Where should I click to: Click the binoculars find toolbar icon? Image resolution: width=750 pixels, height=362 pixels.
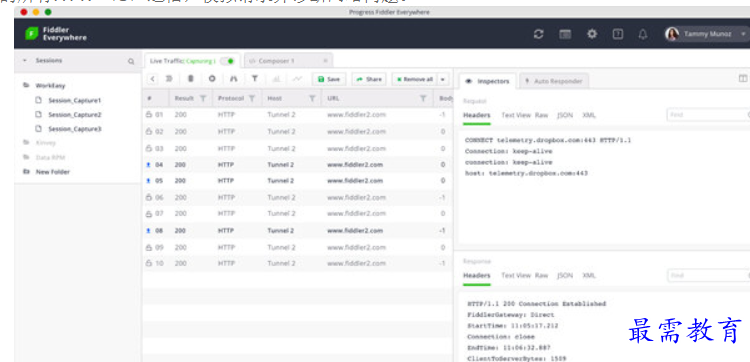coord(233,79)
